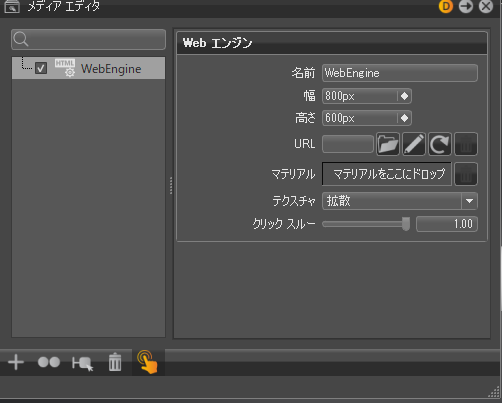The width and height of the screenshot is (502, 403).
Task: Click the add media plus icon
Action: tap(16, 362)
